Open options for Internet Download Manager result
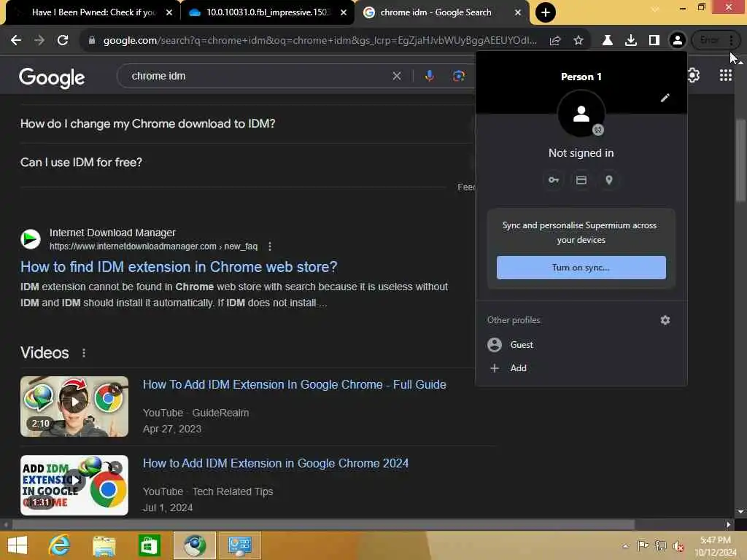The image size is (747, 560). click(270, 246)
